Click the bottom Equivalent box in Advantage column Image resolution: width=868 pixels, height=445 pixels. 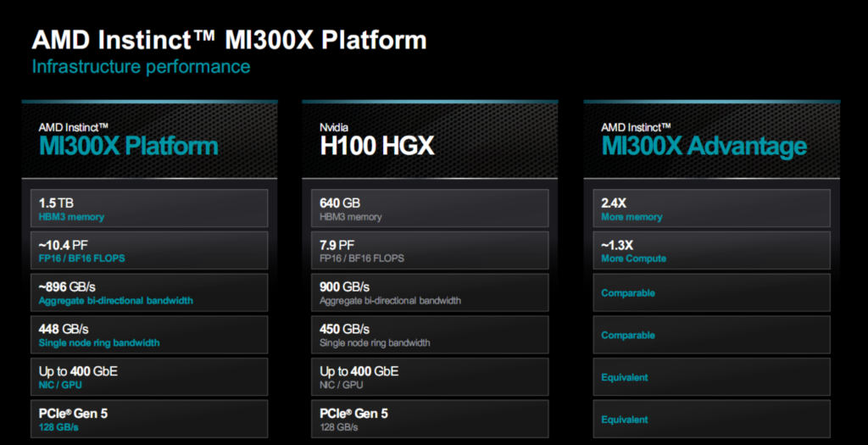point(710,418)
